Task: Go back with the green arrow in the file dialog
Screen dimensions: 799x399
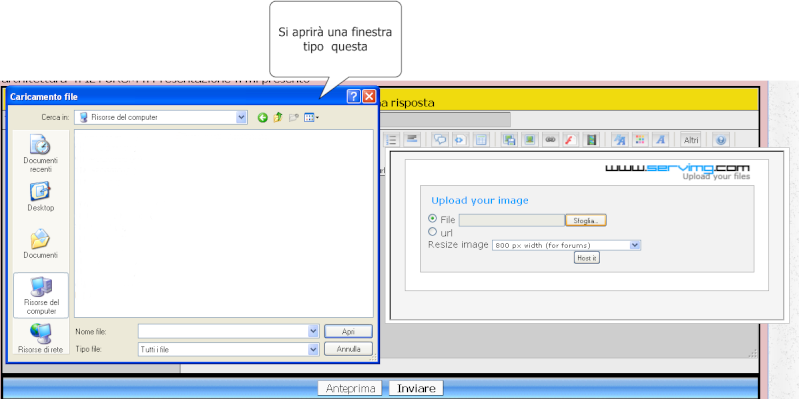Action: (262, 118)
